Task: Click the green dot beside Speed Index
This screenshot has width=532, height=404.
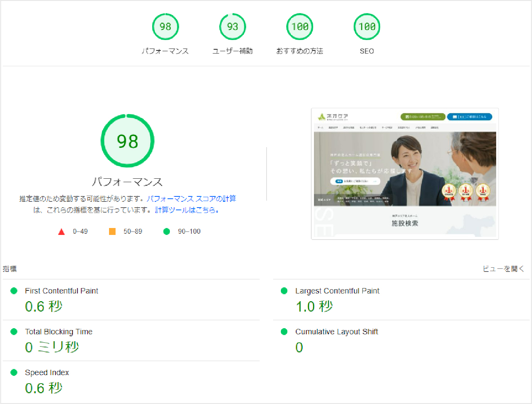Action: pos(14,372)
